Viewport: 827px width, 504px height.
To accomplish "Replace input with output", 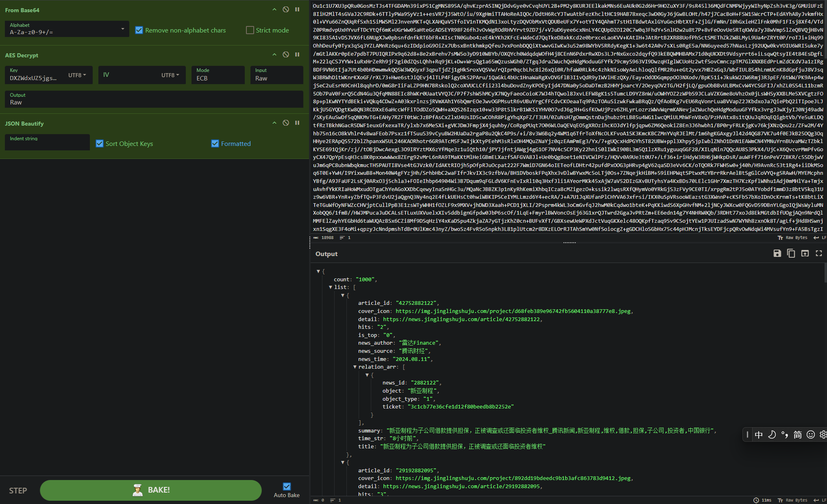I will click(x=805, y=254).
